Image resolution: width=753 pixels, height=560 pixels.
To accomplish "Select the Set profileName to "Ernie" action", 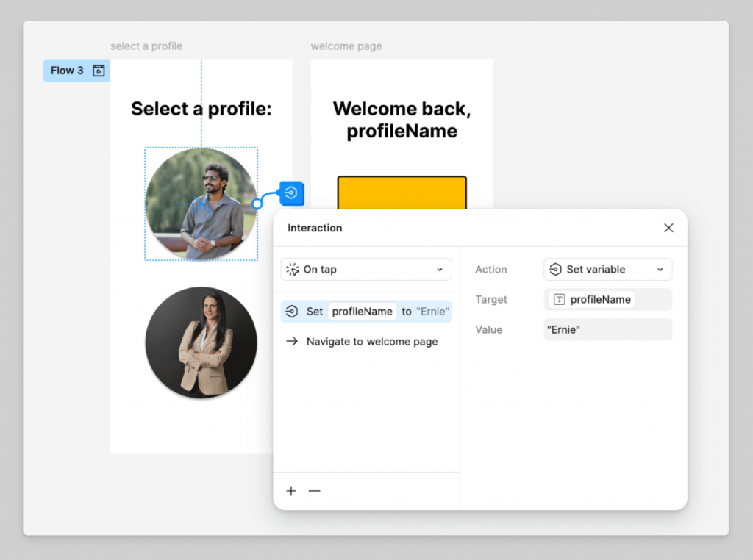I will pyautogui.click(x=366, y=312).
